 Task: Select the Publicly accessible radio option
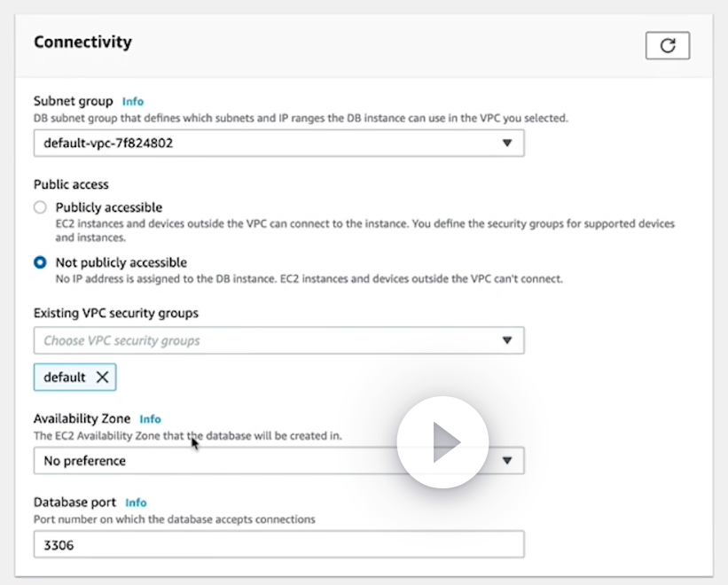coord(41,207)
